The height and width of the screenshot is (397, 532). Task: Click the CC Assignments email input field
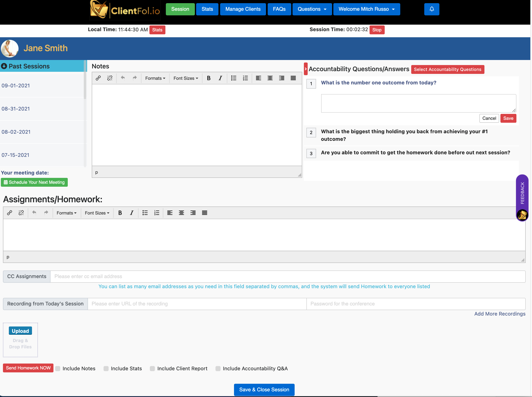[x=287, y=277]
